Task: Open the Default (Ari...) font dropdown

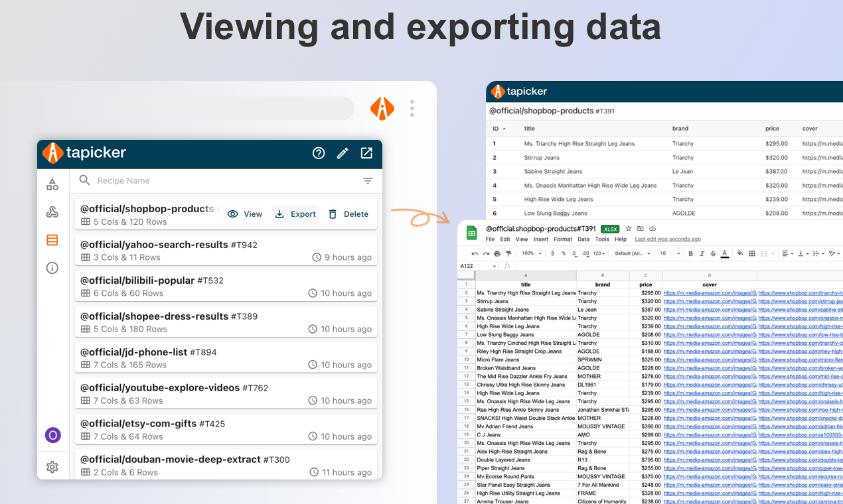Action: click(x=633, y=253)
